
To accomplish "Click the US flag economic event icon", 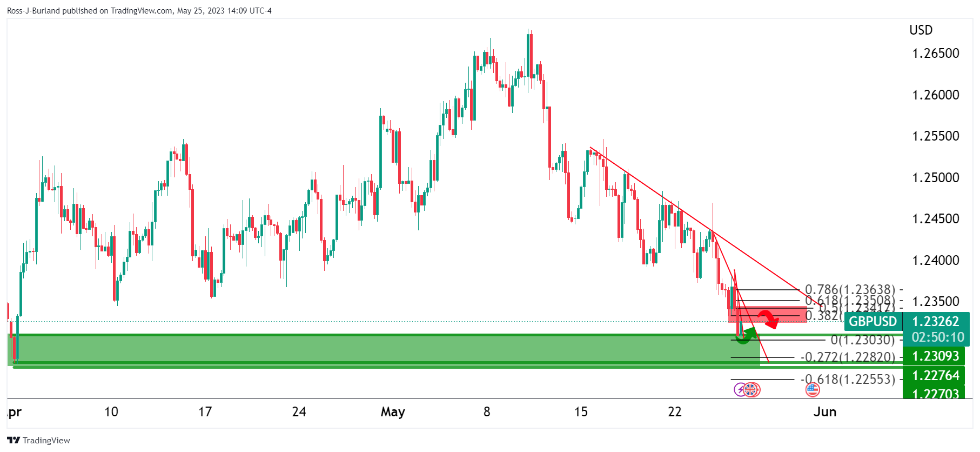I will point(812,389).
